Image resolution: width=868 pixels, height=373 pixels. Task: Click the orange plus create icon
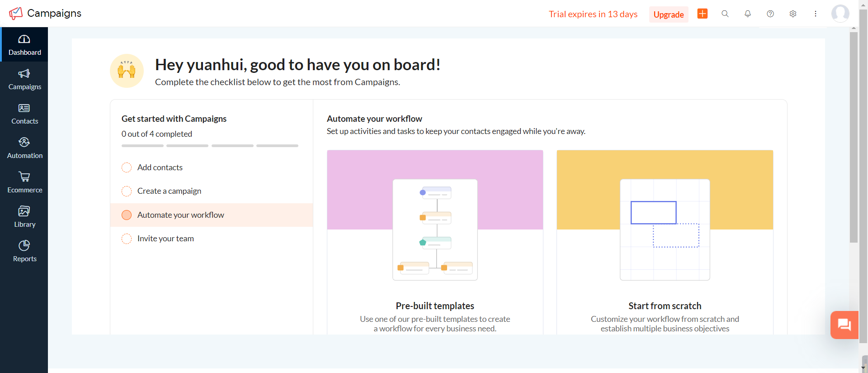[x=703, y=14]
